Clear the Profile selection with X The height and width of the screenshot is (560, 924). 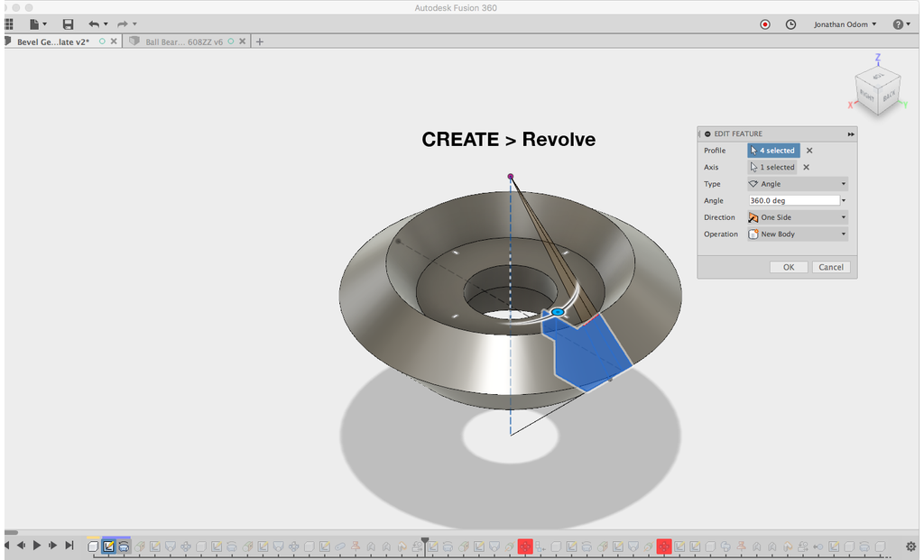(x=809, y=151)
